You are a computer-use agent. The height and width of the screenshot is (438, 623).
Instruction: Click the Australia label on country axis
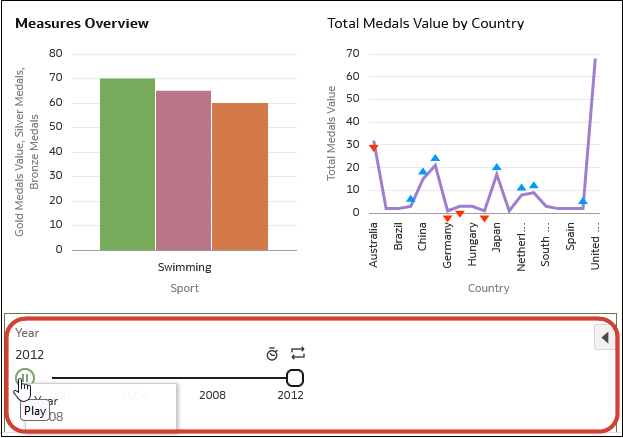373,245
